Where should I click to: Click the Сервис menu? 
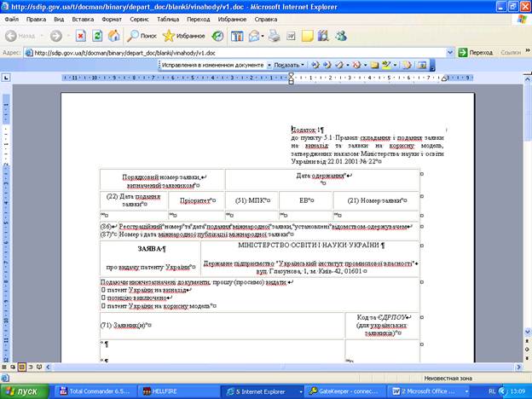[139, 20]
